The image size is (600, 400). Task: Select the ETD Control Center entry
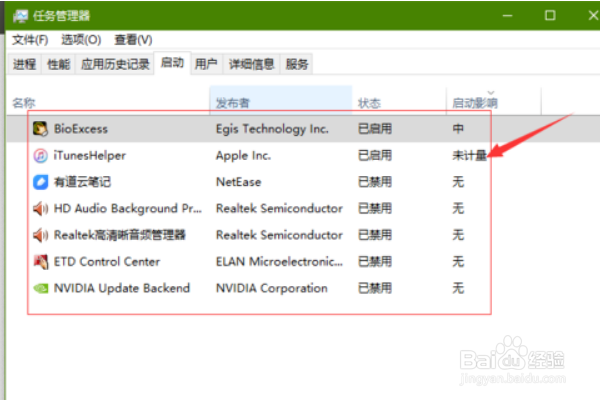(107, 262)
